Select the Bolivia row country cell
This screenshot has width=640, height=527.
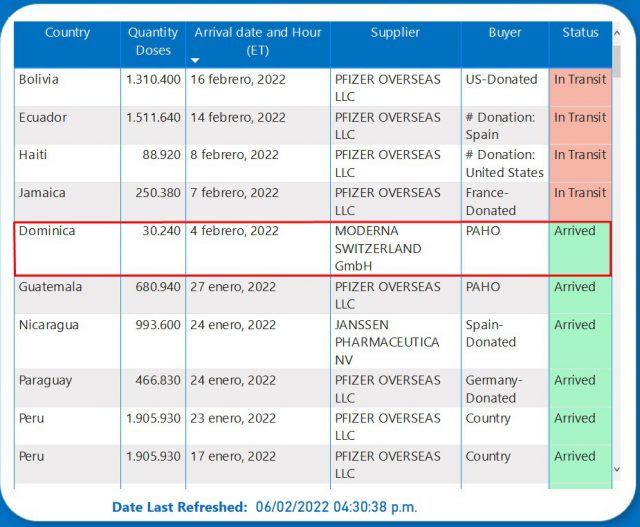tap(39, 80)
